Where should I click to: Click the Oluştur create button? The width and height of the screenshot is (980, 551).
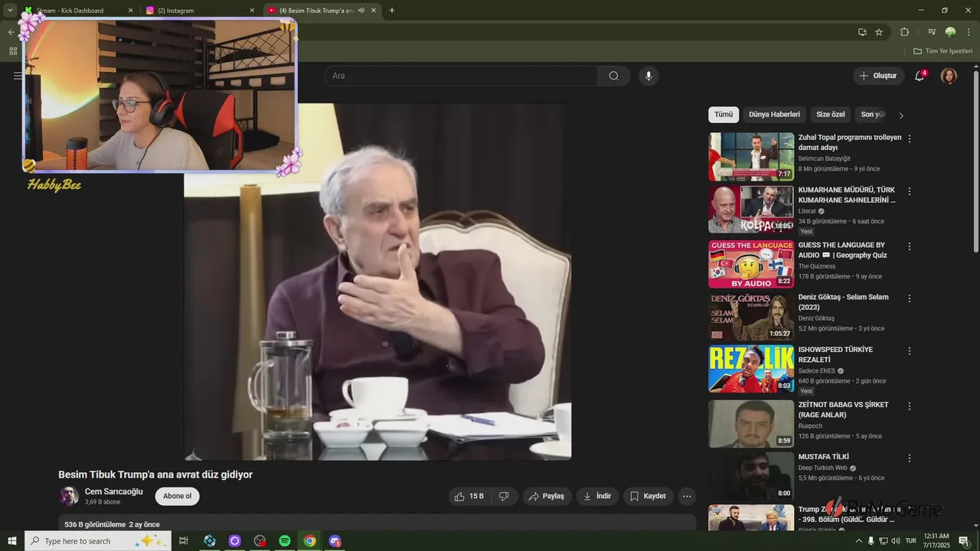[878, 76]
